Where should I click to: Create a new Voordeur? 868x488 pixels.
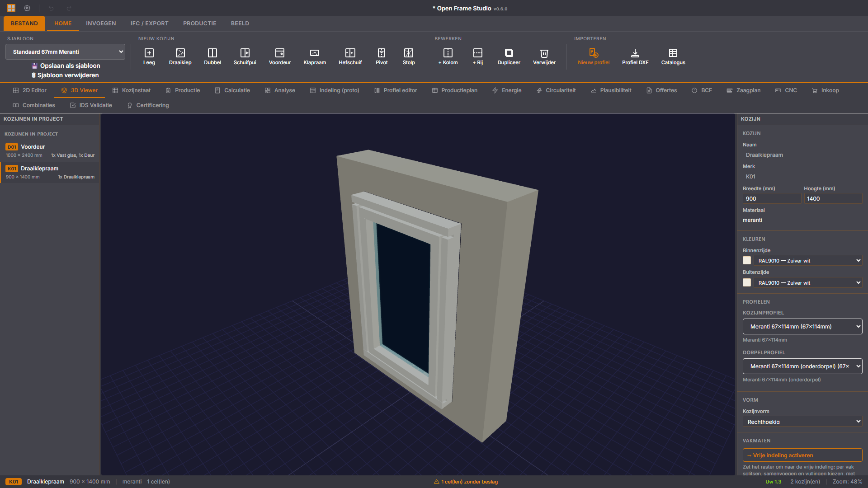pyautogui.click(x=279, y=57)
